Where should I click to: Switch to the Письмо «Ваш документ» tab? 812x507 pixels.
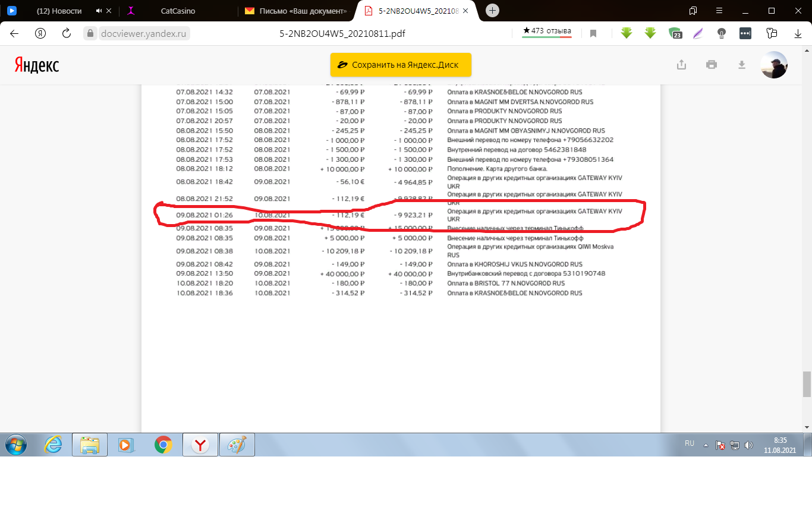[296, 11]
